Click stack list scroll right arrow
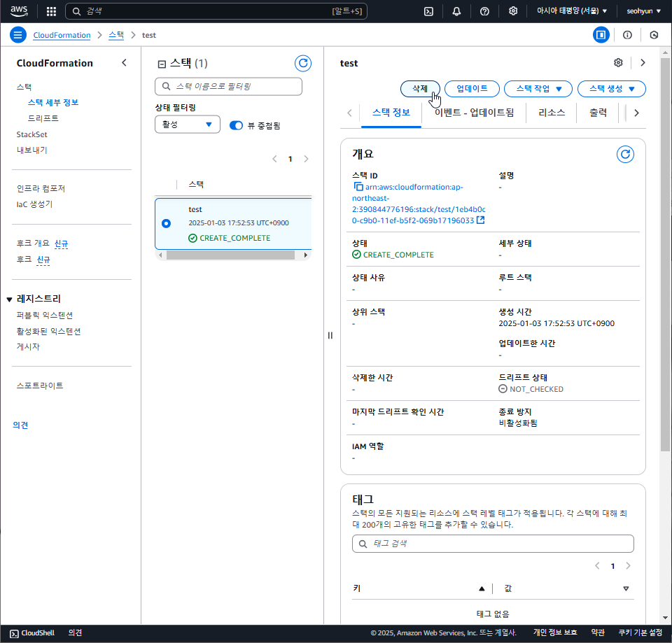This screenshot has width=672, height=643. point(306,255)
